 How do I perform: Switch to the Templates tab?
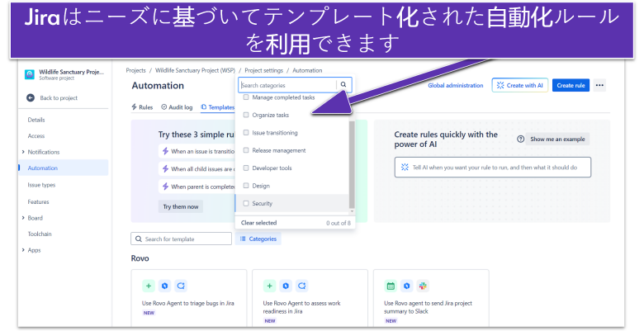tap(218, 107)
